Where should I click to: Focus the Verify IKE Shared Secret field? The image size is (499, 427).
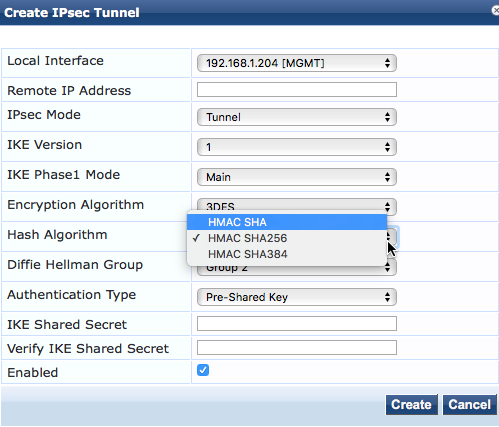[297, 348]
